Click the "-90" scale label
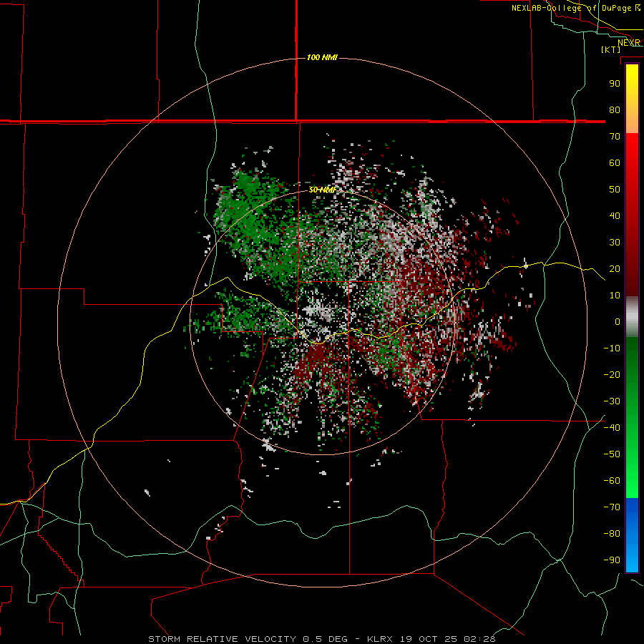 click(612, 560)
